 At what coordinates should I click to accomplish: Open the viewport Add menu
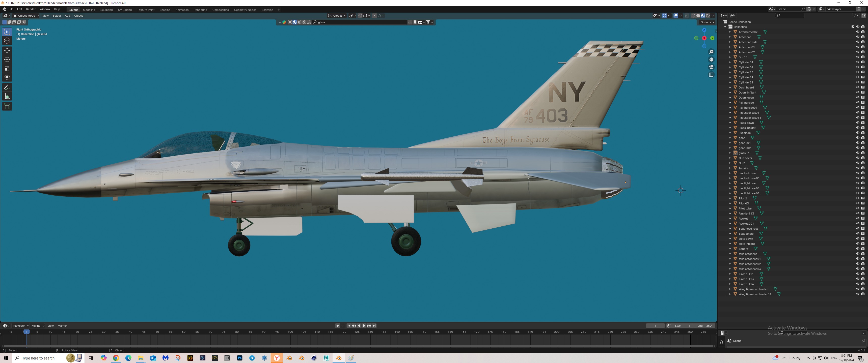pos(67,15)
